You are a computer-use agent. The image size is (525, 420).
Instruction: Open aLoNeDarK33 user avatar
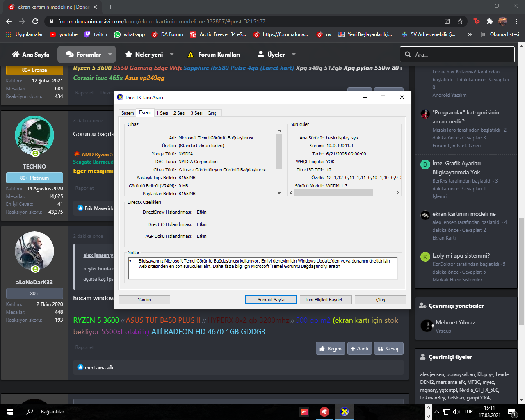point(34,251)
